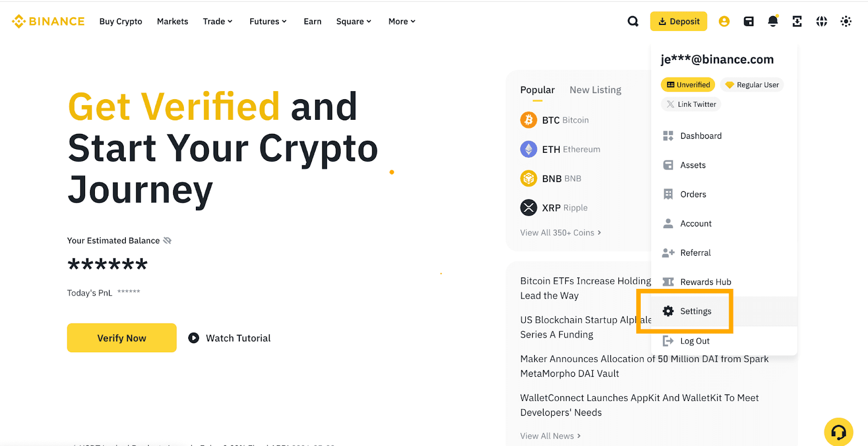Open the profile avatar icon
Viewport: 868px width, 446px height.
(724, 21)
